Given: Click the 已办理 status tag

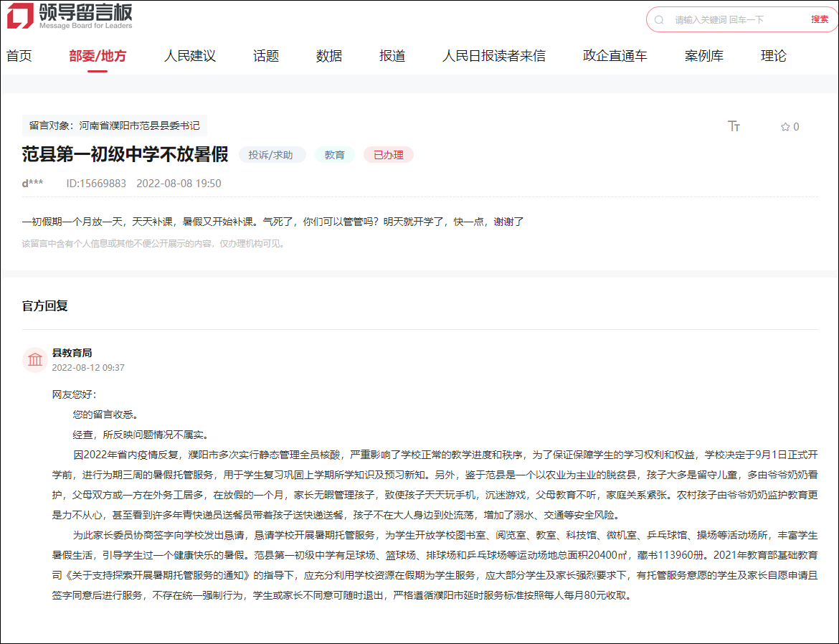Looking at the screenshot, I should point(388,154).
